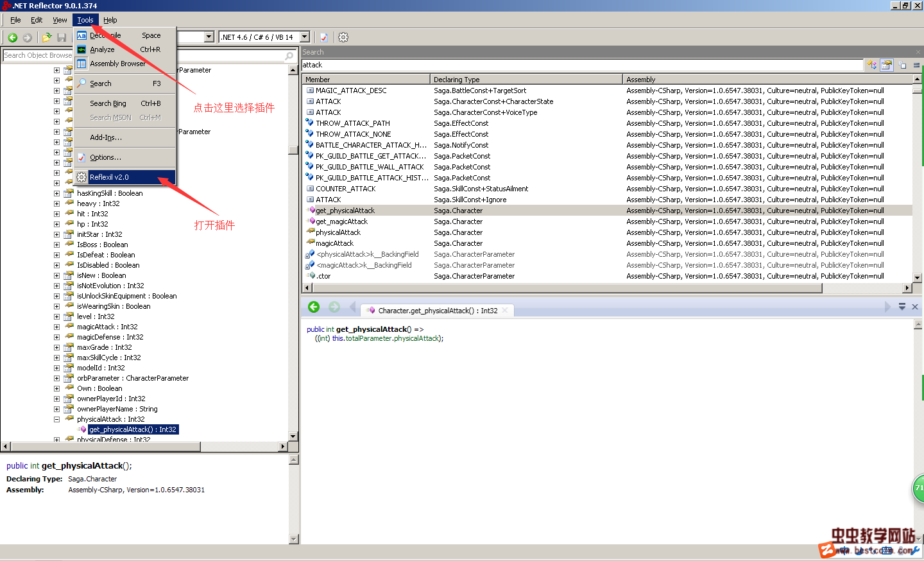Click the tab-list dropdown icon in decompiler pane
The height and width of the screenshot is (561, 924).
902,307
